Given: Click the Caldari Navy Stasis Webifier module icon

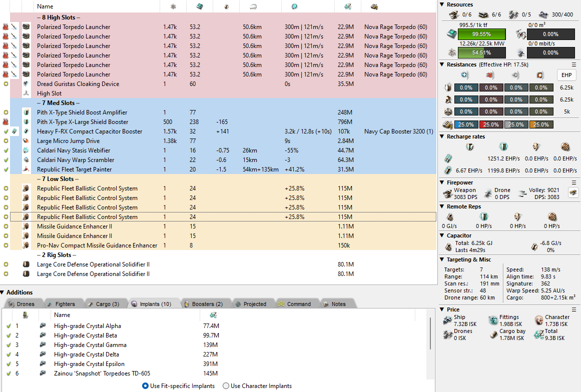Looking at the screenshot, I should (x=26, y=150).
